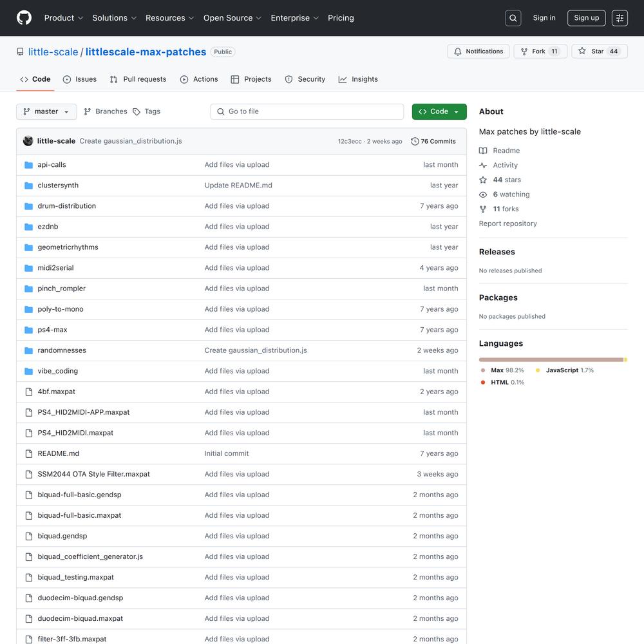644x644 pixels.
Task: Click the eye icon beside 6 watching
Action: [483, 194]
